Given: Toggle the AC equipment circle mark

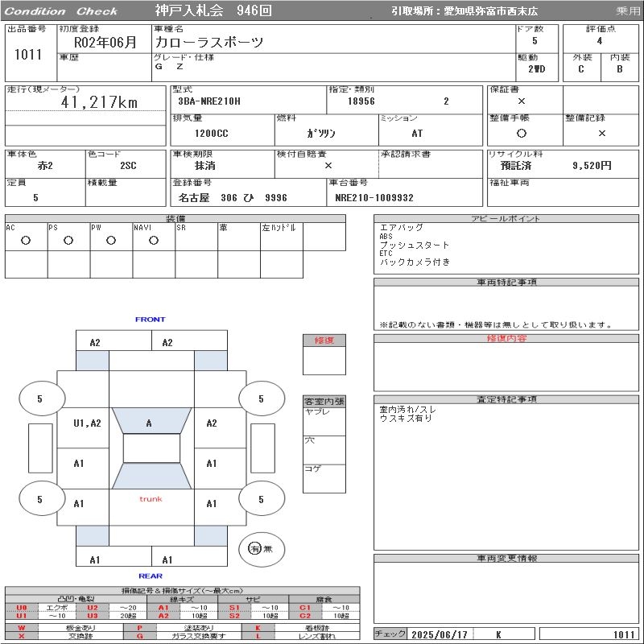Looking at the screenshot, I should (26, 240).
